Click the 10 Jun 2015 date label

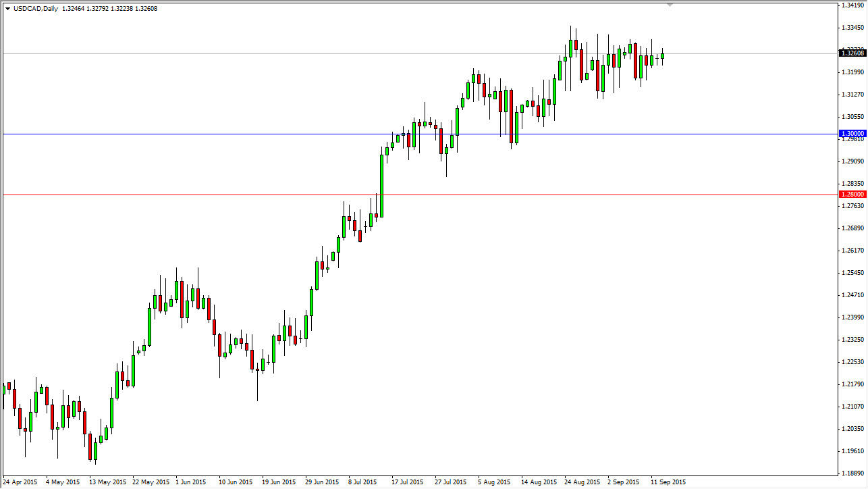(236, 482)
